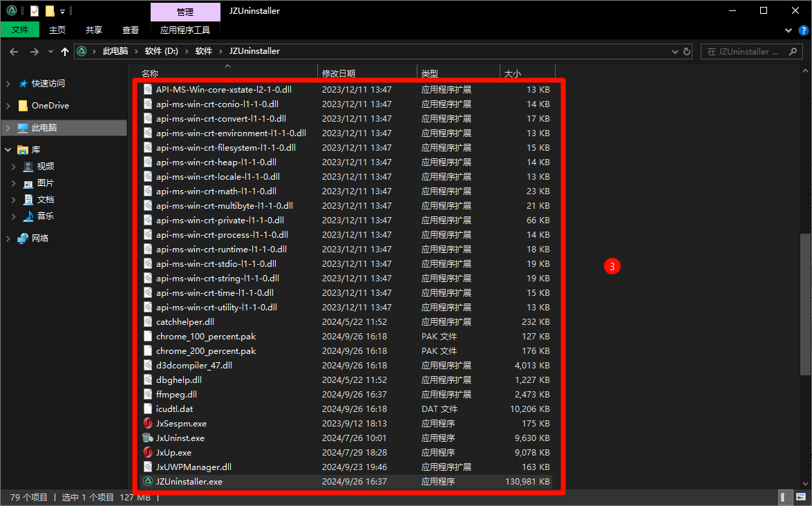This screenshot has width=812, height=506.
Task: Click the JxSespm.exe file icon
Action: click(x=148, y=423)
